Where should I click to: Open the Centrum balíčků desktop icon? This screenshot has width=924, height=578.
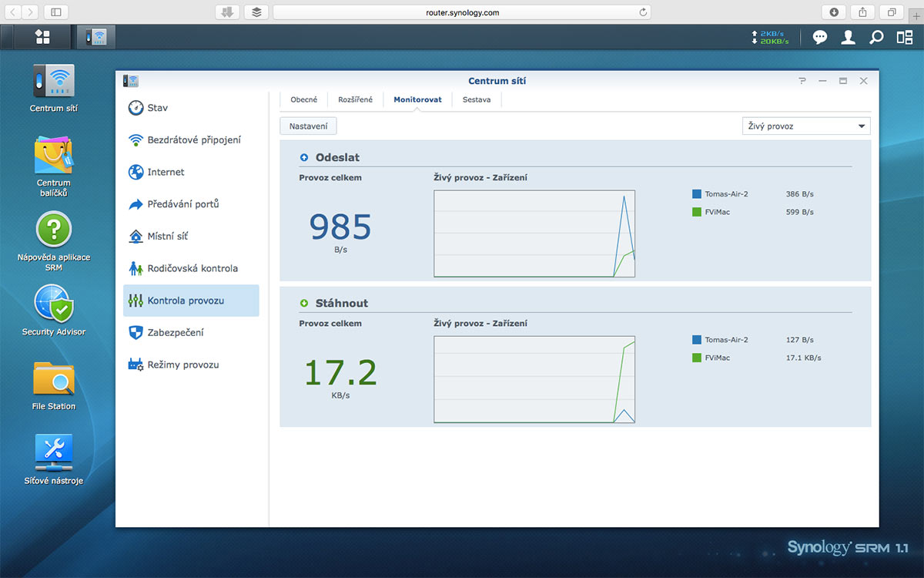click(x=54, y=156)
